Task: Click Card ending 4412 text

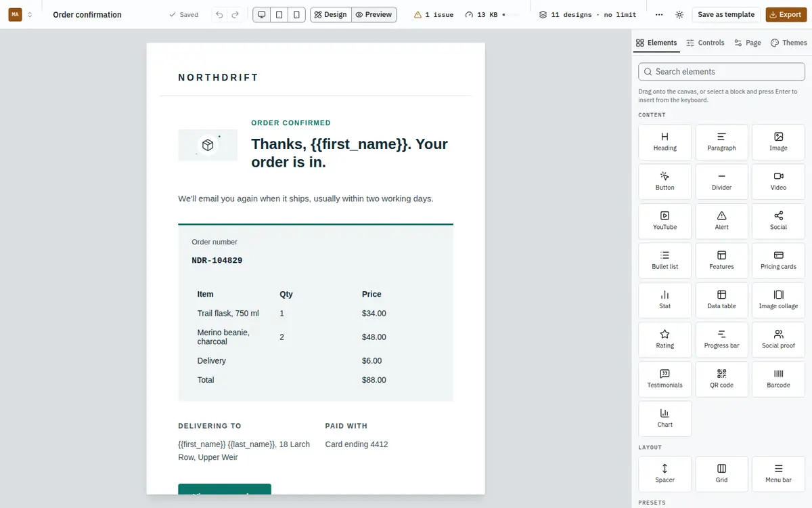Action: (x=357, y=444)
